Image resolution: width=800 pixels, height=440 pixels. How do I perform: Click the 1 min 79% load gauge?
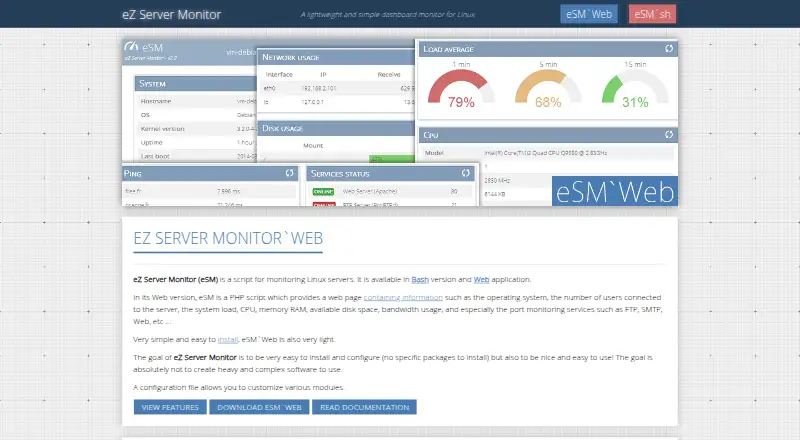461,88
